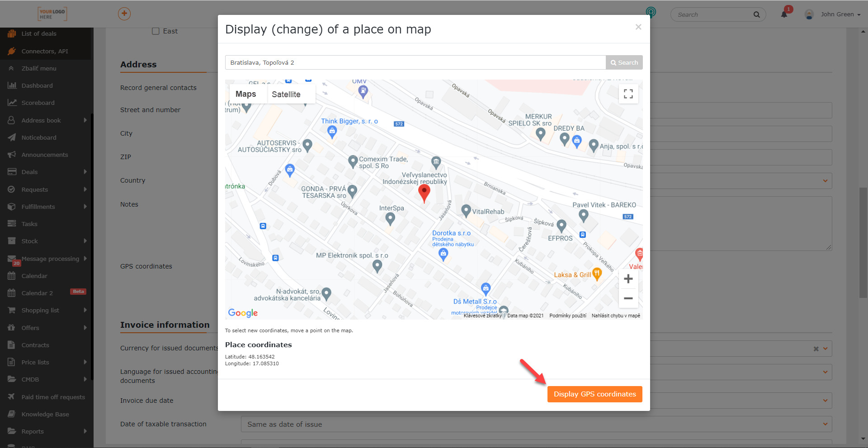The width and height of the screenshot is (868, 448).
Task: Click the Laksa & Grill restaurant pin
Action: pos(597,274)
